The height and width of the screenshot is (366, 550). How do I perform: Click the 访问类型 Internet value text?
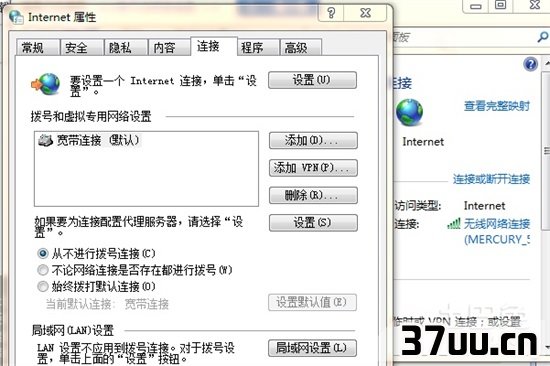coord(484,206)
